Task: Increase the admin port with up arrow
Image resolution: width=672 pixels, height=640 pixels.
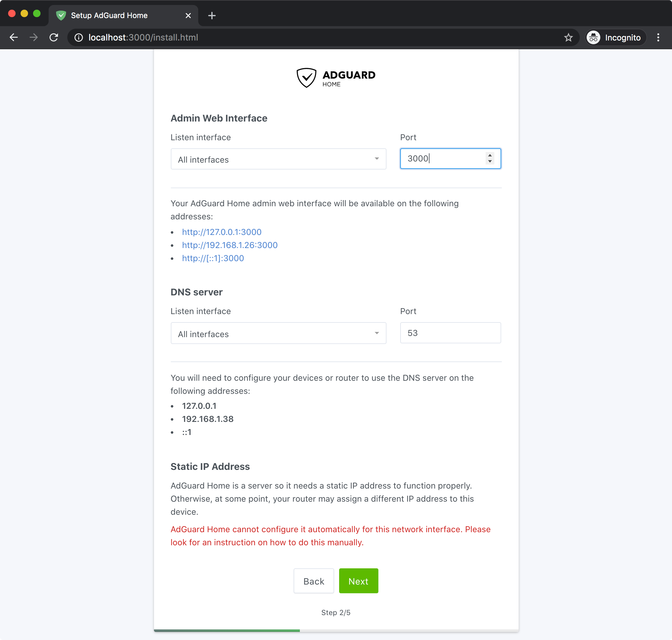Action: [490, 155]
